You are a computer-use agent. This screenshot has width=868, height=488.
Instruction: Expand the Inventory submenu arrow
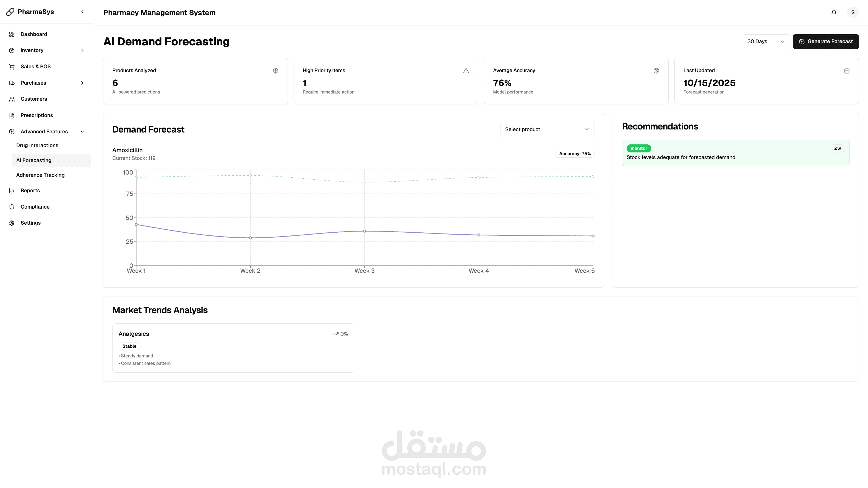[82, 51]
